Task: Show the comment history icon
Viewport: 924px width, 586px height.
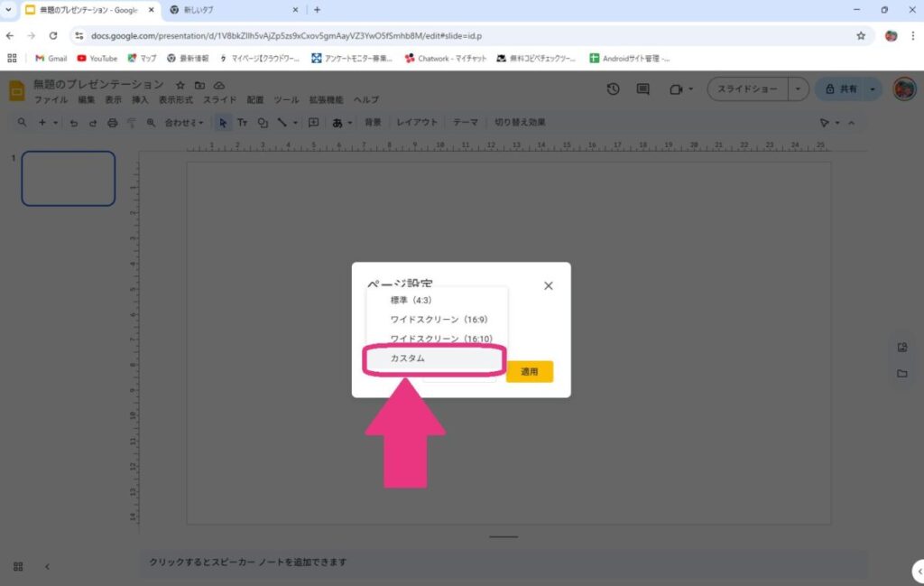Action: 642,89
